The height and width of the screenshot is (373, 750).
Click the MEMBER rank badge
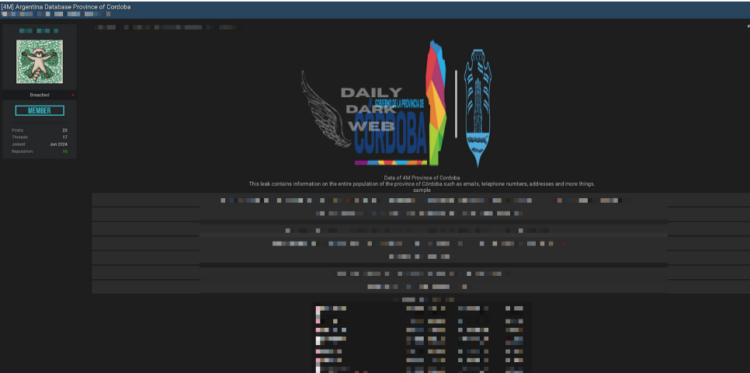click(39, 110)
